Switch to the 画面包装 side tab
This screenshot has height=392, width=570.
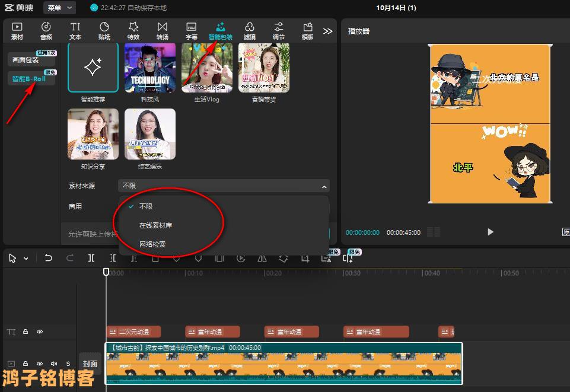pyautogui.click(x=26, y=60)
